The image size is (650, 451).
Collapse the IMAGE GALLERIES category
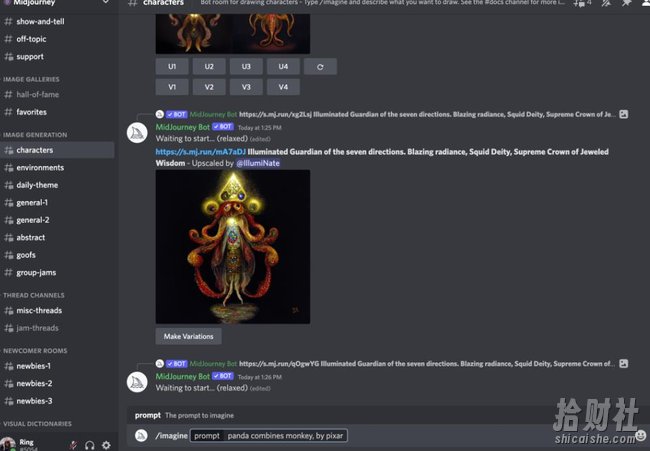(31, 79)
